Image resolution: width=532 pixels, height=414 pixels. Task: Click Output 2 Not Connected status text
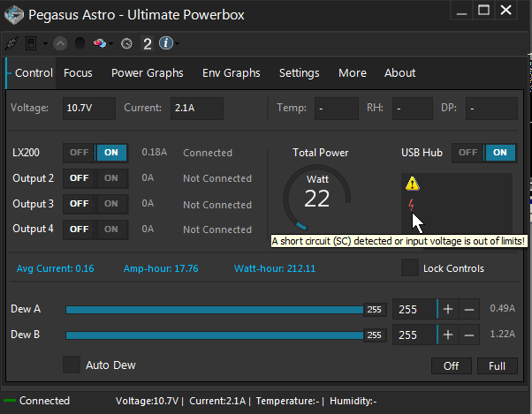[x=217, y=178]
